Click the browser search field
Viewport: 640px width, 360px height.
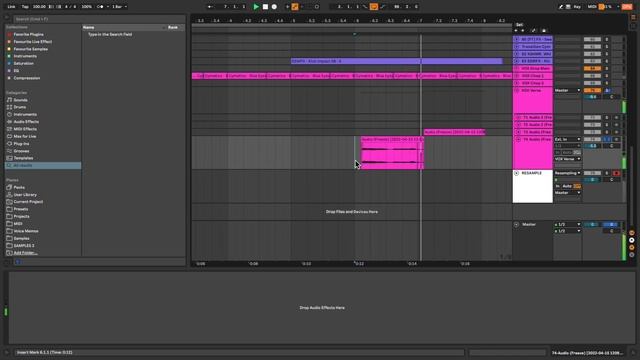coord(99,19)
